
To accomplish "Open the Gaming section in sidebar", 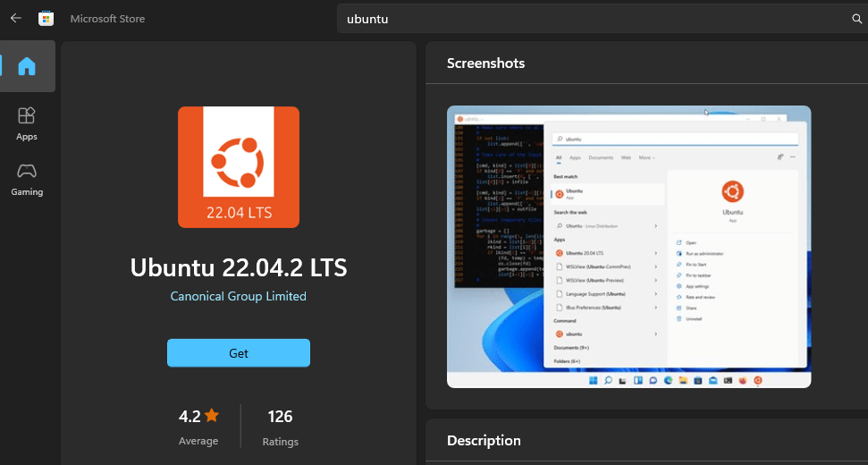I will (x=27, y=178).
